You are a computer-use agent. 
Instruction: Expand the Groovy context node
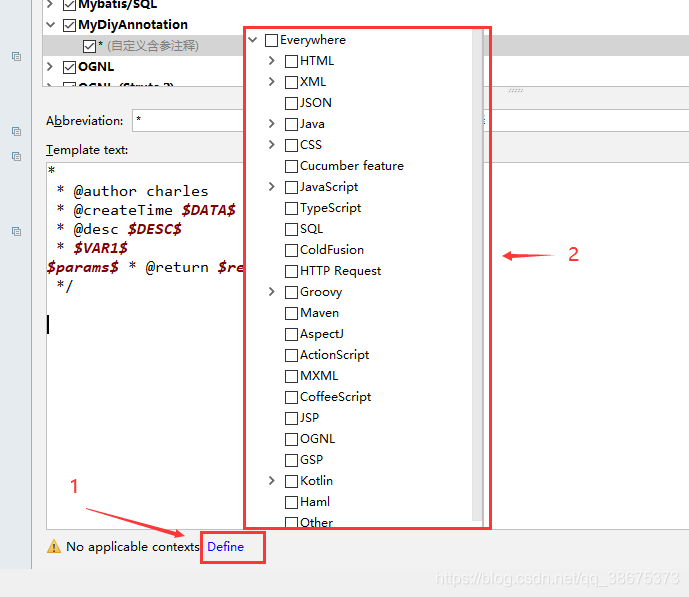(x=272, y=292)
